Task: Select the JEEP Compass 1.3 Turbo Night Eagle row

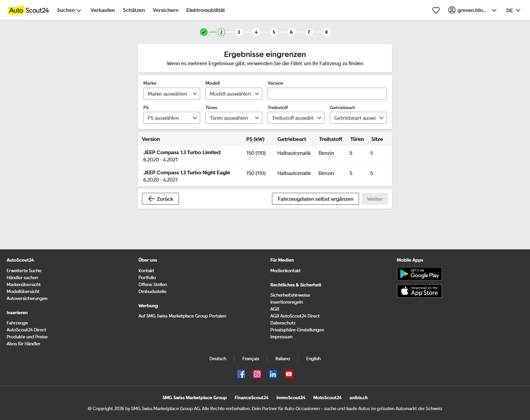Action: coord(265,176)
